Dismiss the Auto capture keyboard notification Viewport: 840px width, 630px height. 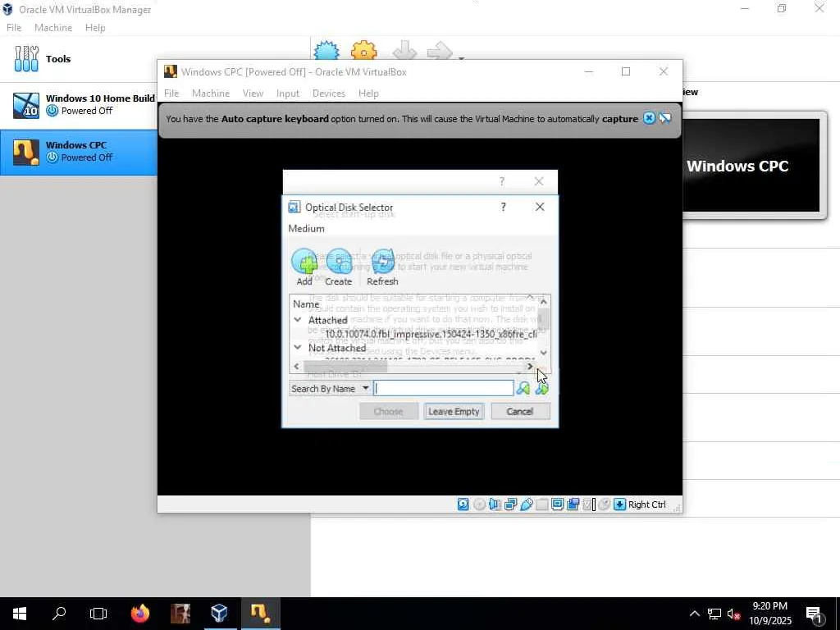[649, 118]
